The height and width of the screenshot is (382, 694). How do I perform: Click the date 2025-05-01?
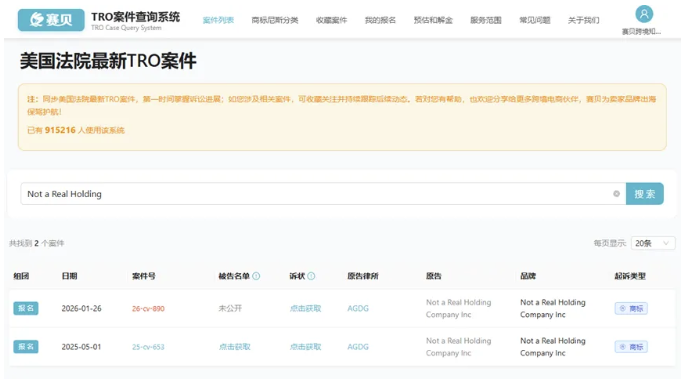81,347
